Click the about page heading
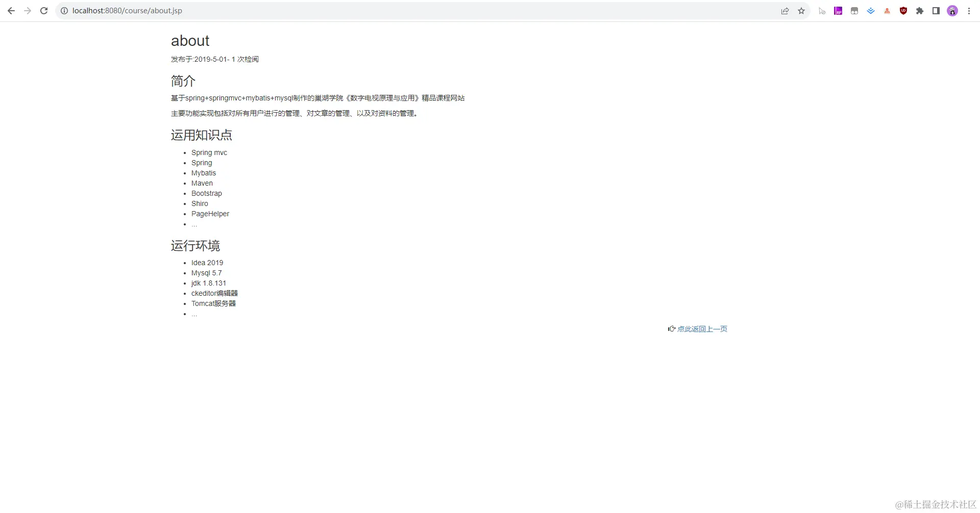980x513 pixels. click(190, 40)
